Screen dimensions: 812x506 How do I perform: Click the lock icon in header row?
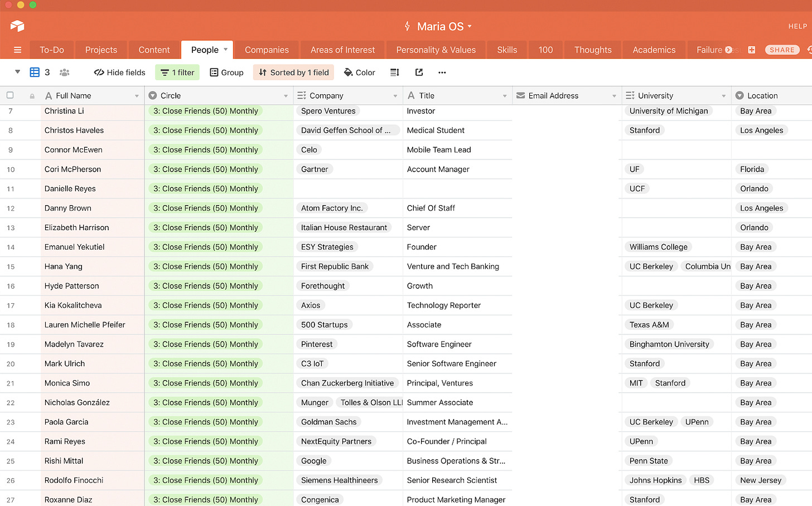click(x=32, y=96)
